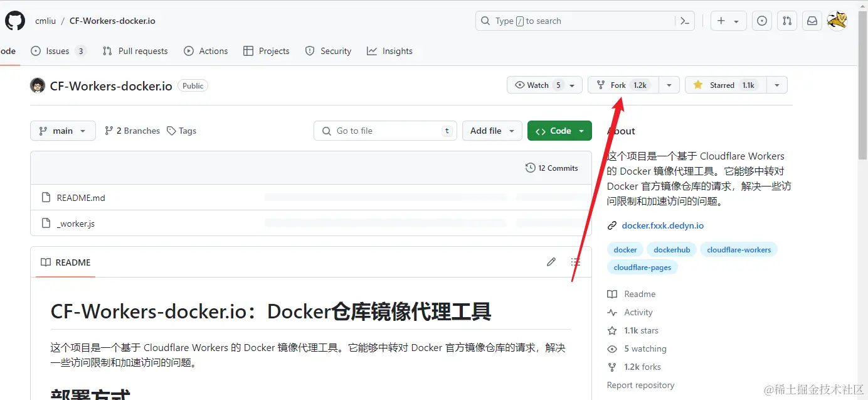The height and width of the screenshot is (400, 868).
Task: Select the README tab header
Action: pyautogui.click(x=66, y=262)
